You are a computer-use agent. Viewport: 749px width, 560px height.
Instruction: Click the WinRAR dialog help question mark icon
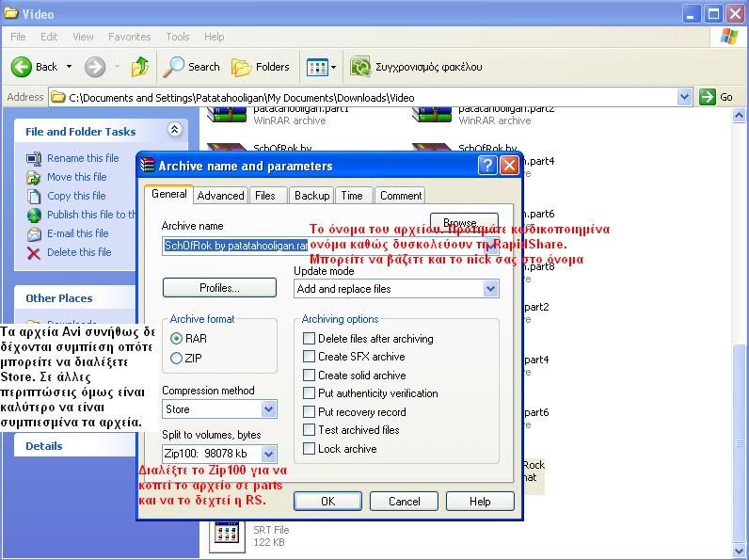point(487,166)
